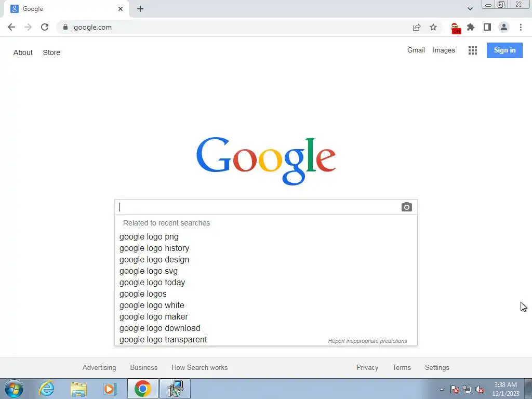
Task: Toggle the Chrome side panel
Action: pyautogui.click(x=487, y=27)
